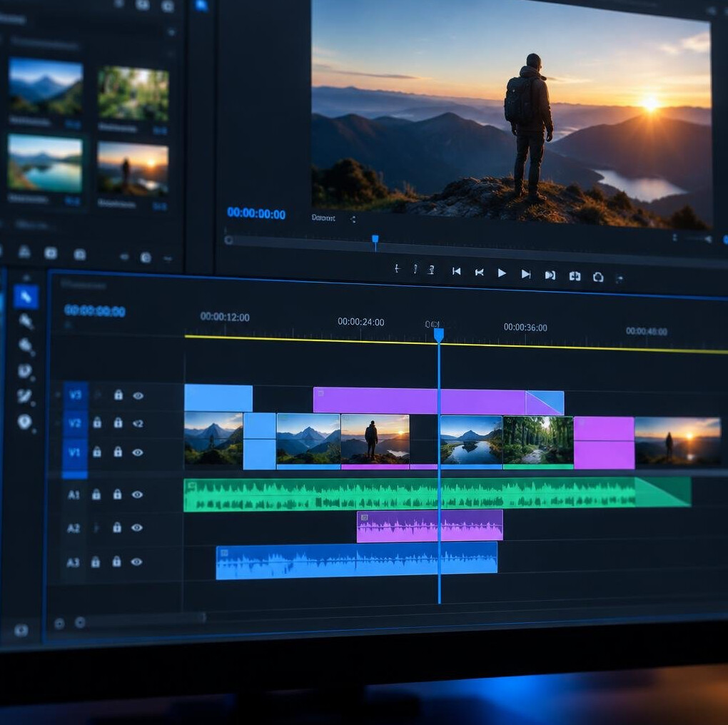
Task: Open the green forest thumbnail in project bin
Action: pyautogui.click(x=133, y=93)
